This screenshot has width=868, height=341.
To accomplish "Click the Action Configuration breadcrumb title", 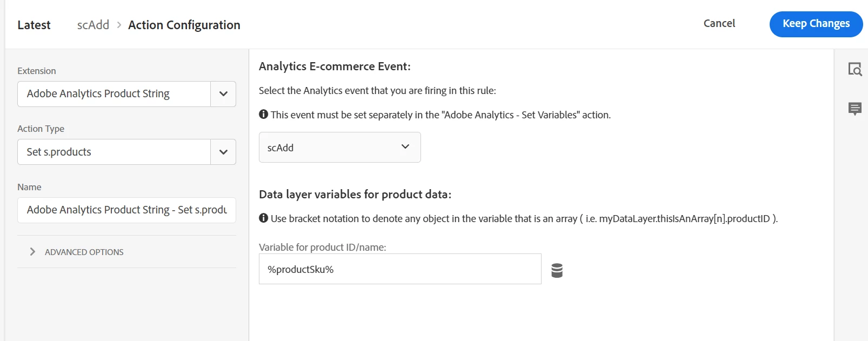I will (184, 25).
